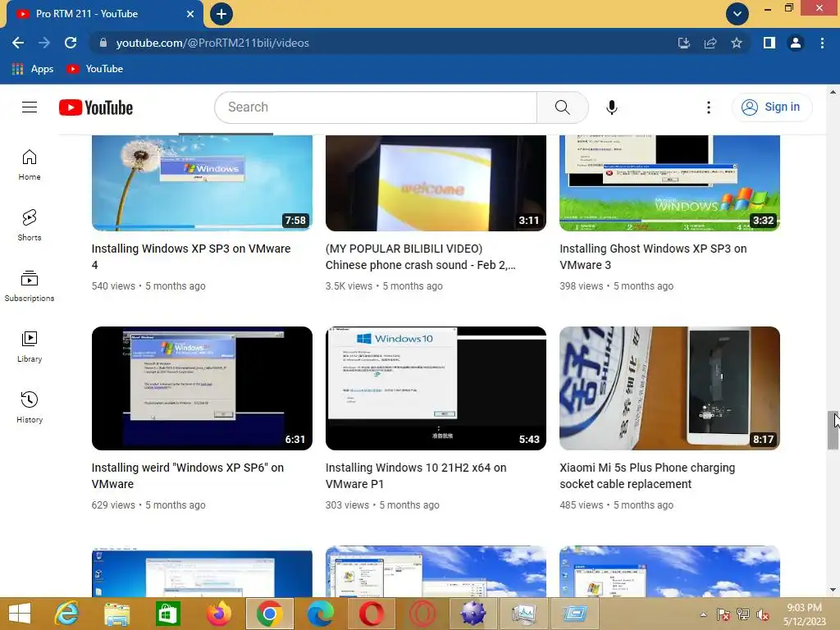Launch Firefox from taskbar
This screenshot has width=840, height=630.
click(x=218, y=614)
